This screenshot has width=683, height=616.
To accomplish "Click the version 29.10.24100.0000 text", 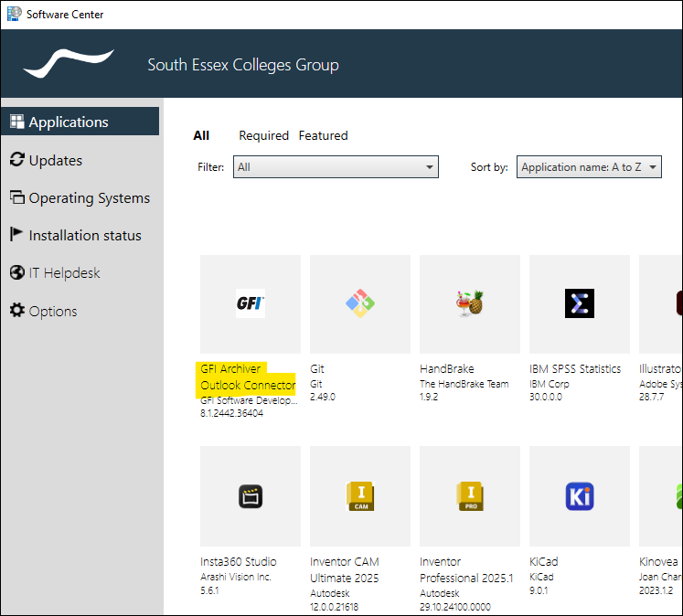I will pos(455,607).
